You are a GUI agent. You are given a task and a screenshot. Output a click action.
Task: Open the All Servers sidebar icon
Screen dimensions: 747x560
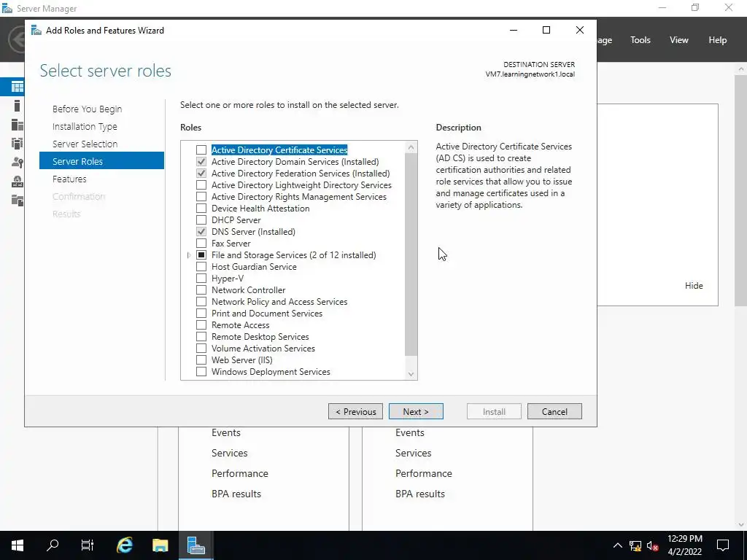click(x=18, y=125)
